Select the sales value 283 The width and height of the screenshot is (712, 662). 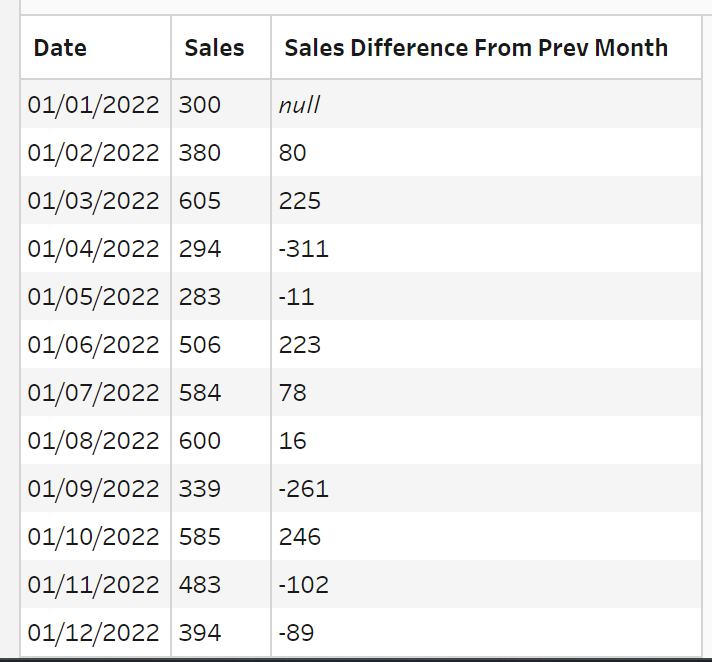pos(200,297)
